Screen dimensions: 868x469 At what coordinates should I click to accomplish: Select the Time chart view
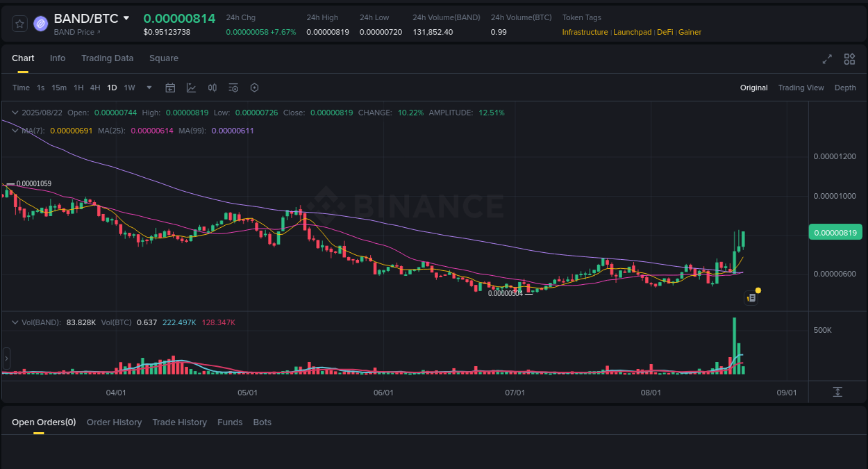pos(21,88)
